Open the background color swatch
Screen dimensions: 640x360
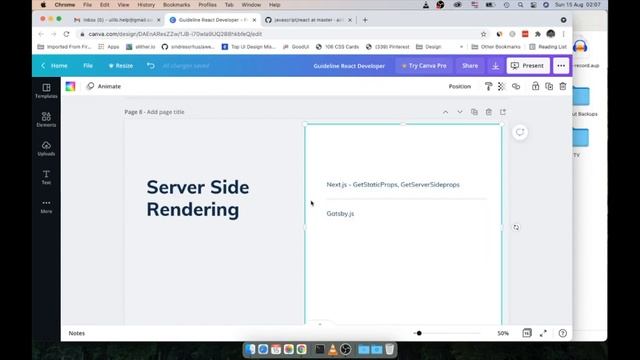pos(70,86)
